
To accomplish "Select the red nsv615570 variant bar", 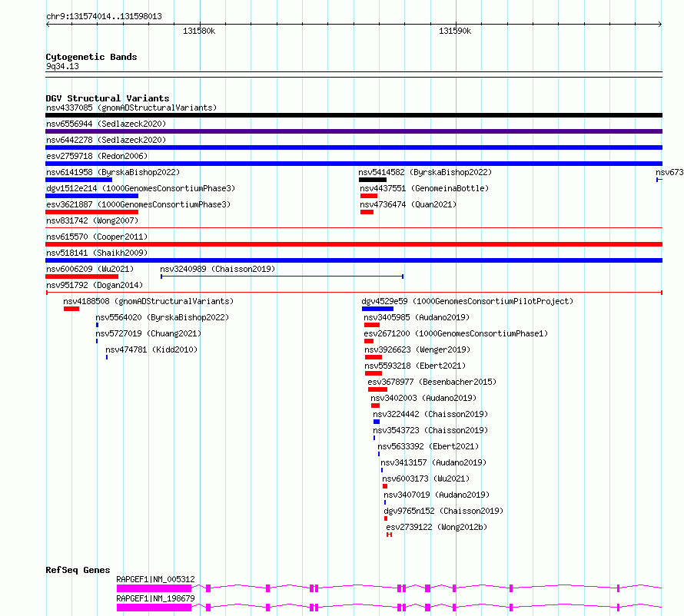I will click(354, 244).
